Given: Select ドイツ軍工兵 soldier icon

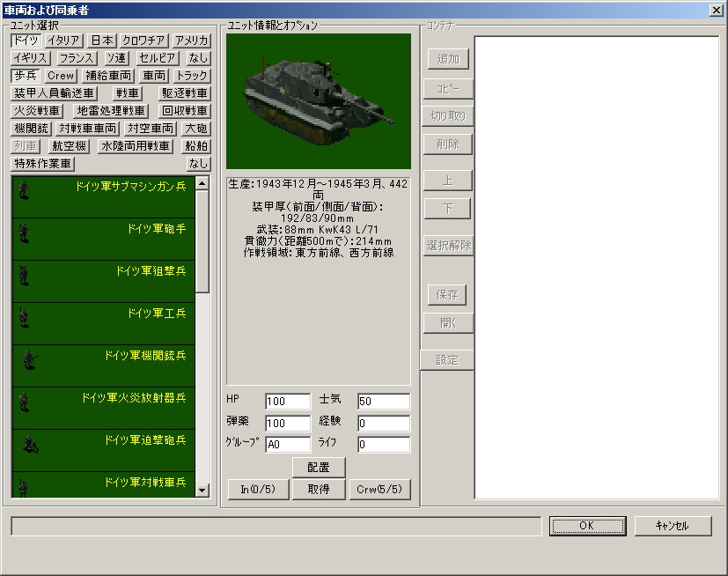Looking at the screenshot, I should tap(24, 318).
